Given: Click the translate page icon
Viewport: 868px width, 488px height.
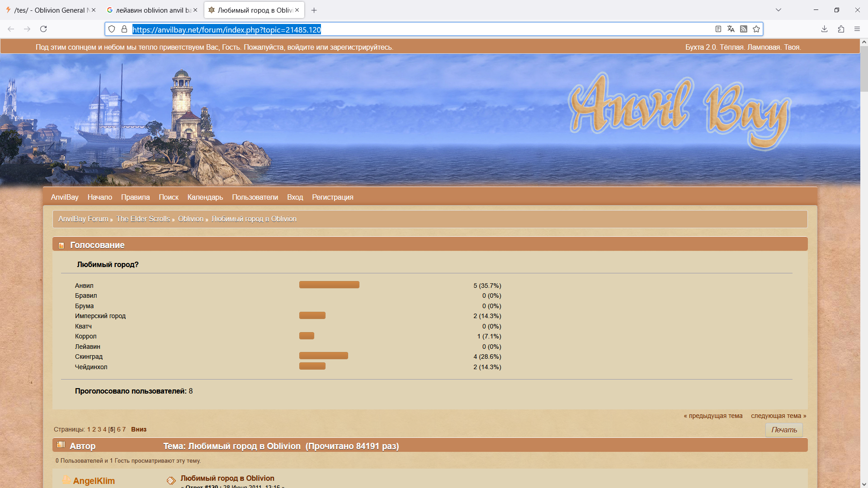Looking at the screenshot, I should point(731,29).
